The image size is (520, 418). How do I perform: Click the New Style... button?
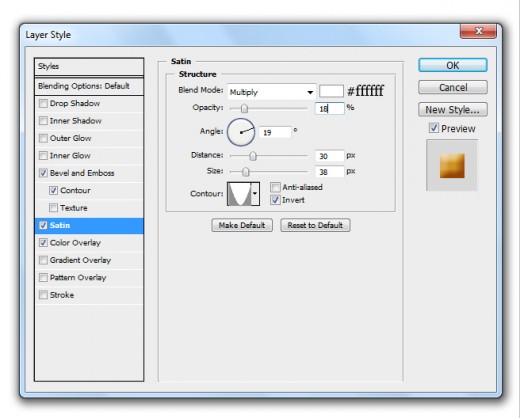tap(453, 109)
